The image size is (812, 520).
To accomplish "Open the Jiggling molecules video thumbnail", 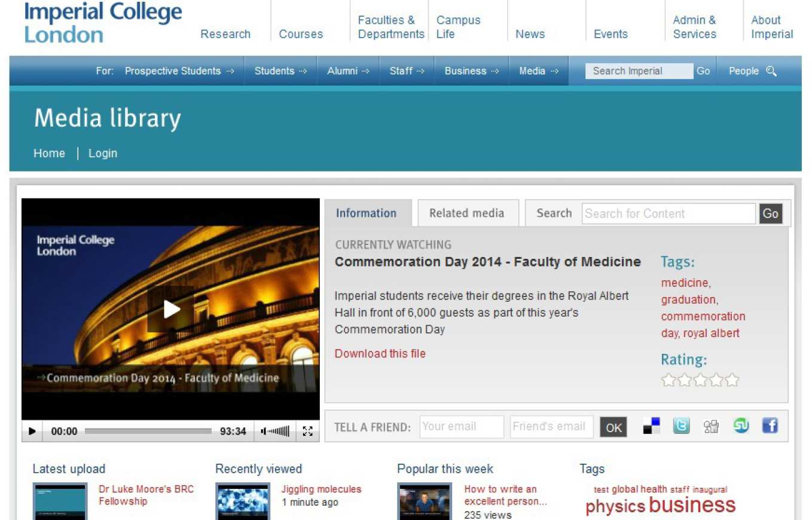I will pos(243,501).
